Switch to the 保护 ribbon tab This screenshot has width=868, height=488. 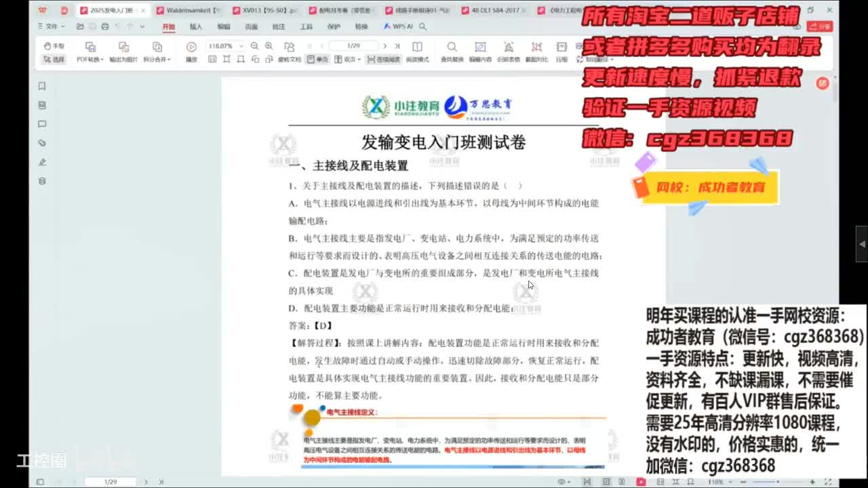click(x=334, y=27)
